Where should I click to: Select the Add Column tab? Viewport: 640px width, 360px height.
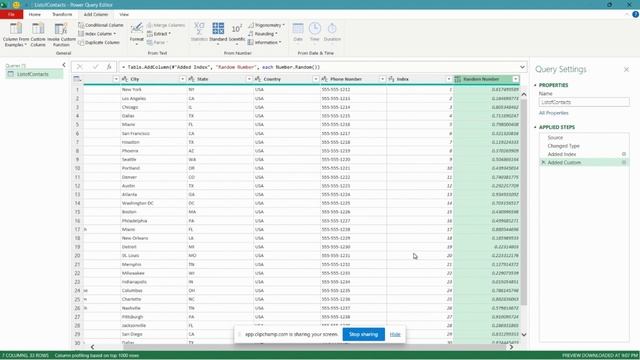(96, 14)
